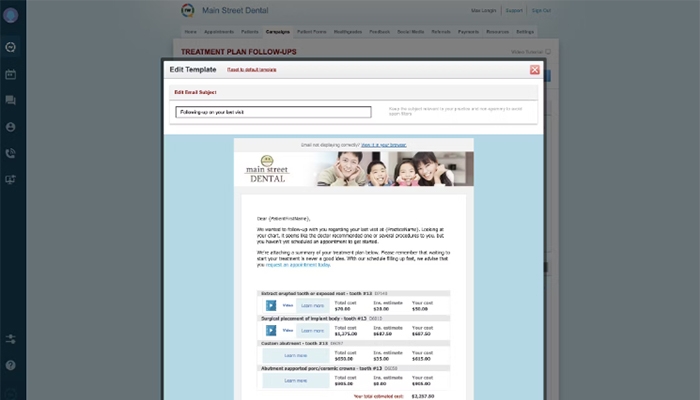This screenshot has height=400, width=700.
Task: Click Learn more for Surgical placement of implant
Action: pyautogui.click(x=312, y=331)
